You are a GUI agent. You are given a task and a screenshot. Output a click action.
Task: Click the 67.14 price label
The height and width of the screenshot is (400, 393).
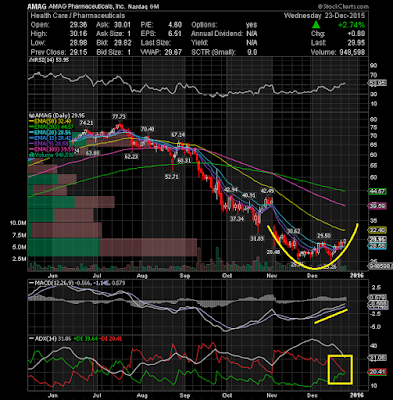pyautogui.click(x=178, y=135)
